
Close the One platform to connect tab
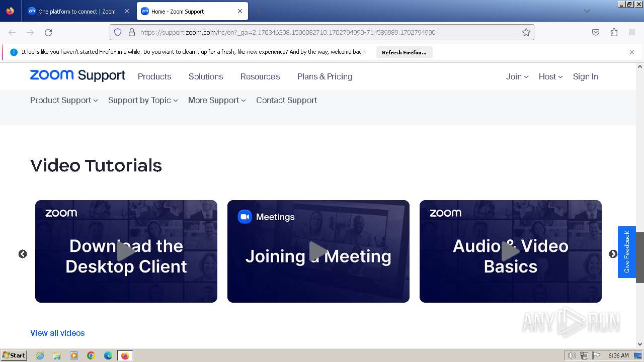click(126, 11)
